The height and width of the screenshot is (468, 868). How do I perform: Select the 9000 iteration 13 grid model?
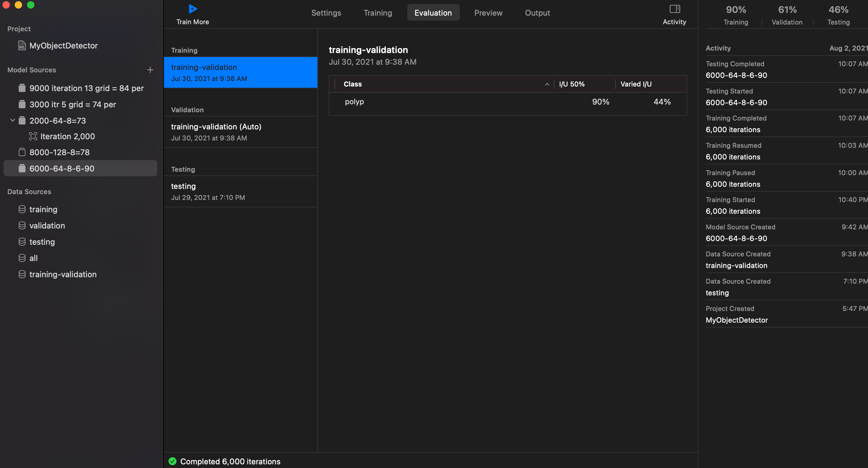click(86, 88)
